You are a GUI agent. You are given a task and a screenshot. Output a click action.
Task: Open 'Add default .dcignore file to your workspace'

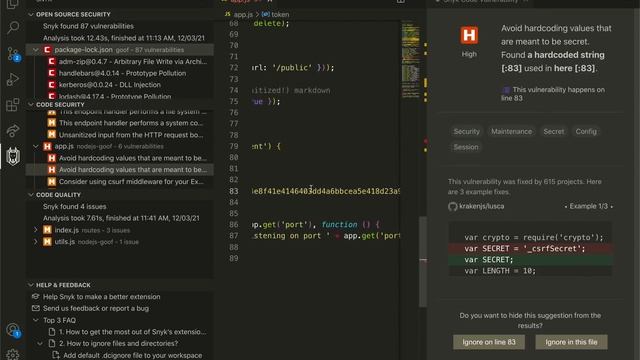(133, 355)
